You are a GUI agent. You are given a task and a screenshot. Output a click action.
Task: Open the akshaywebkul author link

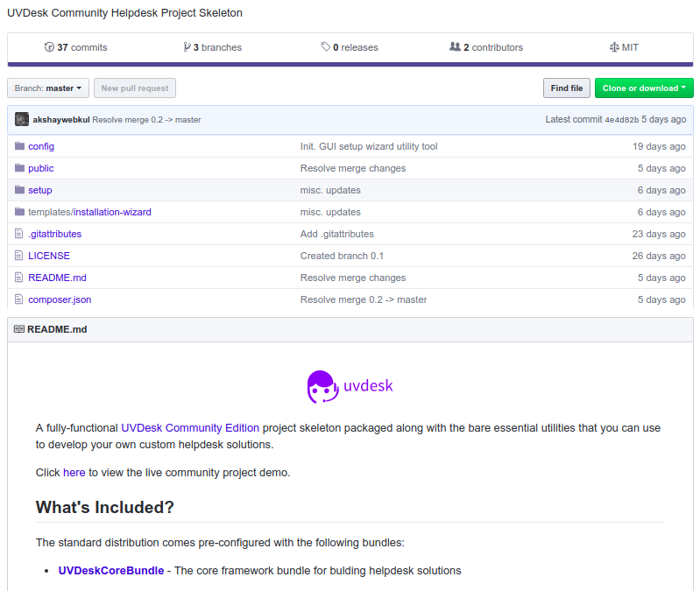(x=61, y=120)
